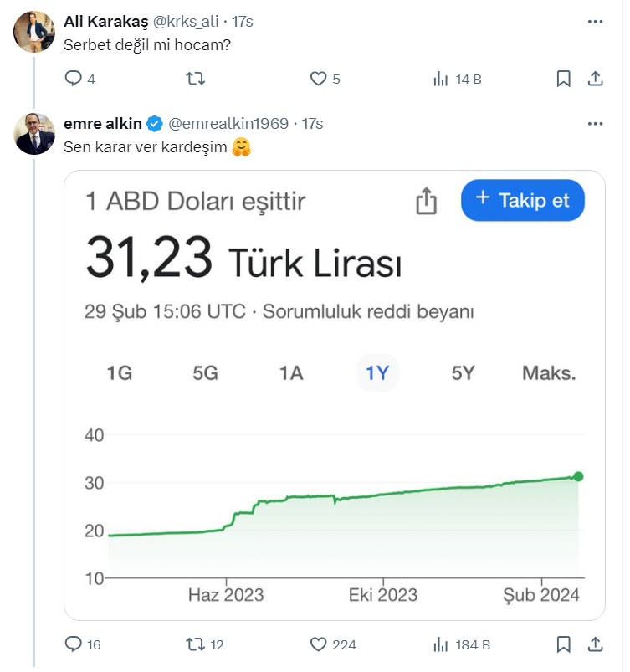The width and height of the screenshot is (630, 672).
Task: Bookmark emre alkin's tweet
Action: point(563,644)
